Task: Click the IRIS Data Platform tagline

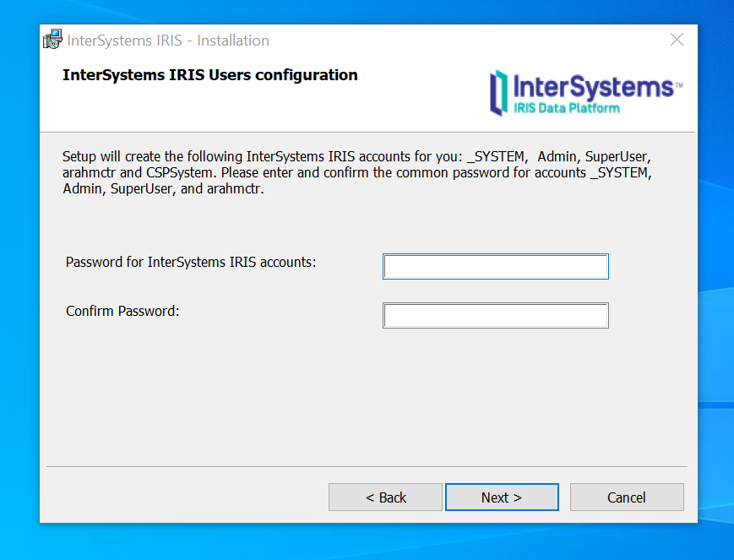Action: pos(567,108)
